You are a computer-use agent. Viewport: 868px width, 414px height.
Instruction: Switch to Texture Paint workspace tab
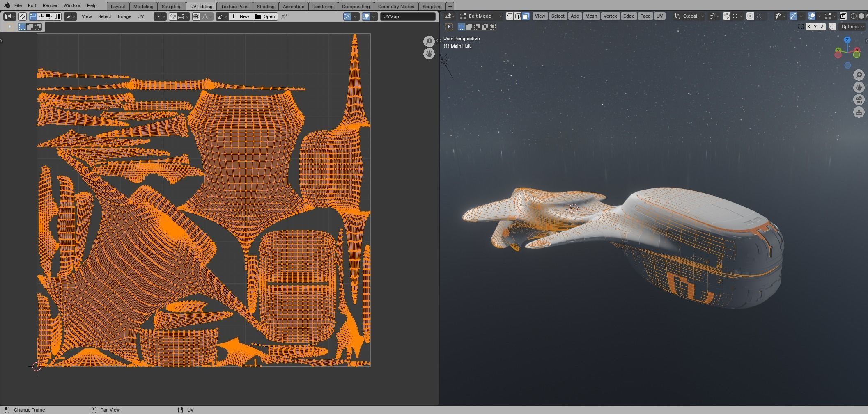click(234, 6)
